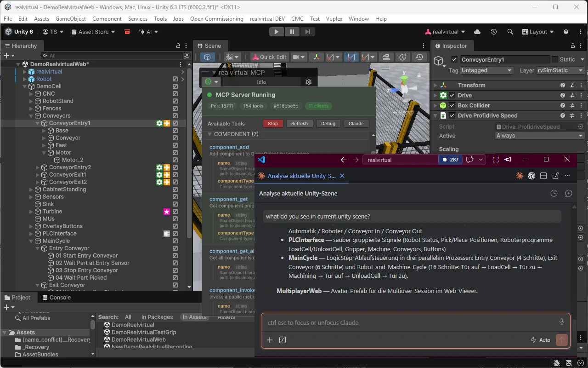Click the VS Code logo icon
This screenshot has height=368, width=588.
(x=262, y=160)
